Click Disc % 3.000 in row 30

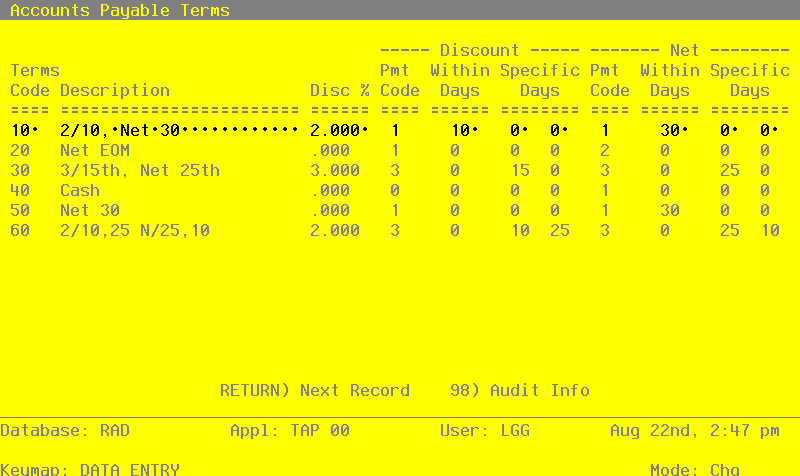(335, 170)
